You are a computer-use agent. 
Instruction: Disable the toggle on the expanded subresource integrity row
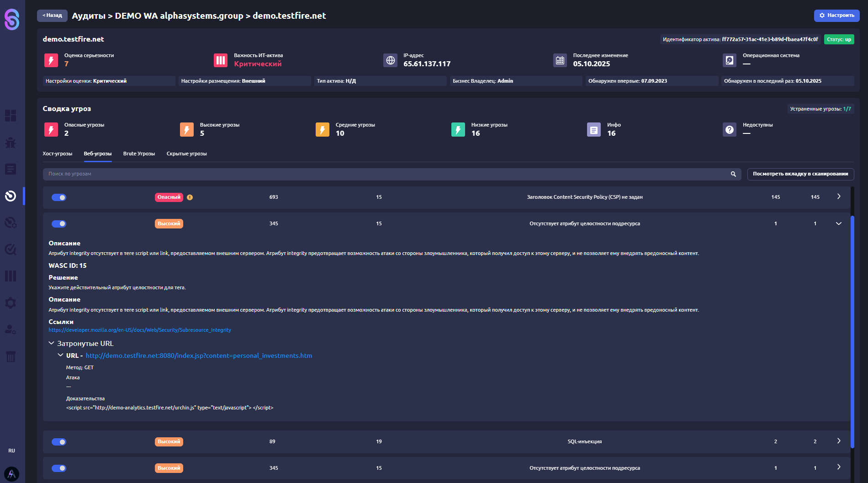coord(59,224)
